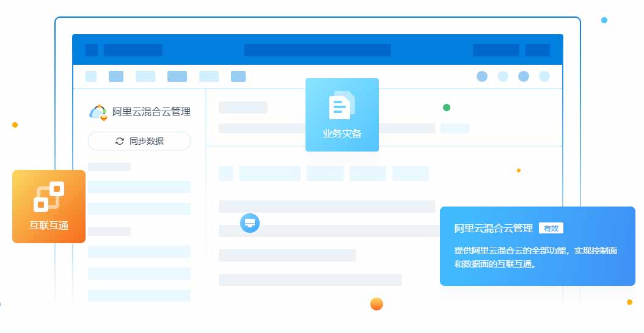The image size is (644, 333).
Task: Open the 互联互通 orange card
Action: [49, 207]
